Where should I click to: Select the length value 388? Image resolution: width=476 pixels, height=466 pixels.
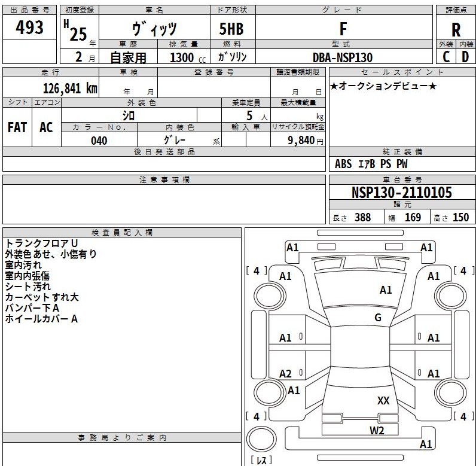pyautogui.click(x=362, y=217)
